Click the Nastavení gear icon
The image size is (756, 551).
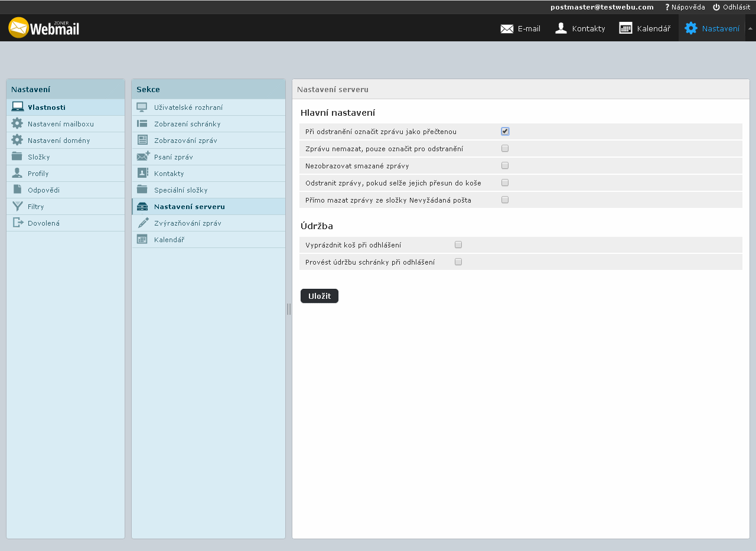(690, 28)
